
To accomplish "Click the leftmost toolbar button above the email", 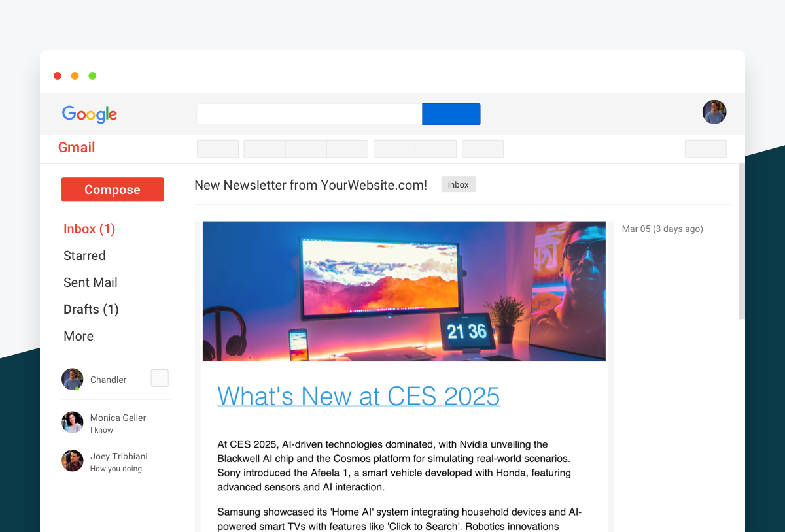I will tap(217, 148).
